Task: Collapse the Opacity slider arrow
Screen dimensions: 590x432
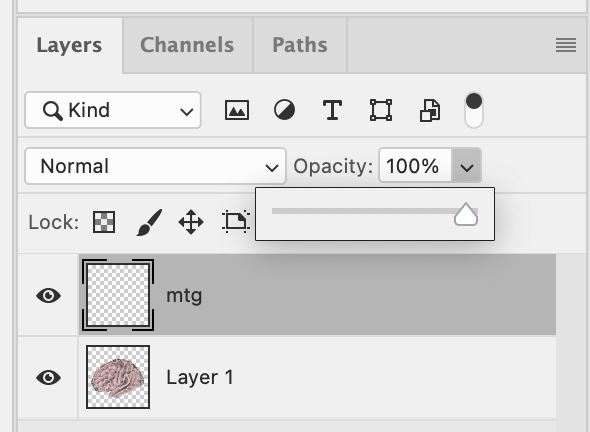Action: coord(467,166)
